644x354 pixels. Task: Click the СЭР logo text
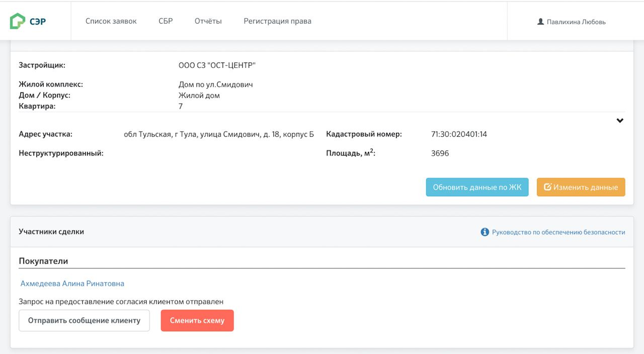tap(38, 21)
